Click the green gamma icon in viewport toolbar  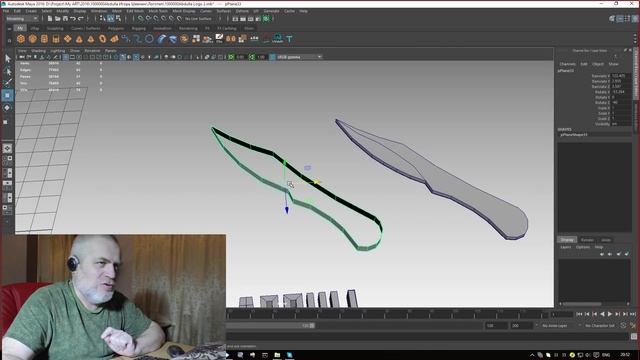click(252, 57)
